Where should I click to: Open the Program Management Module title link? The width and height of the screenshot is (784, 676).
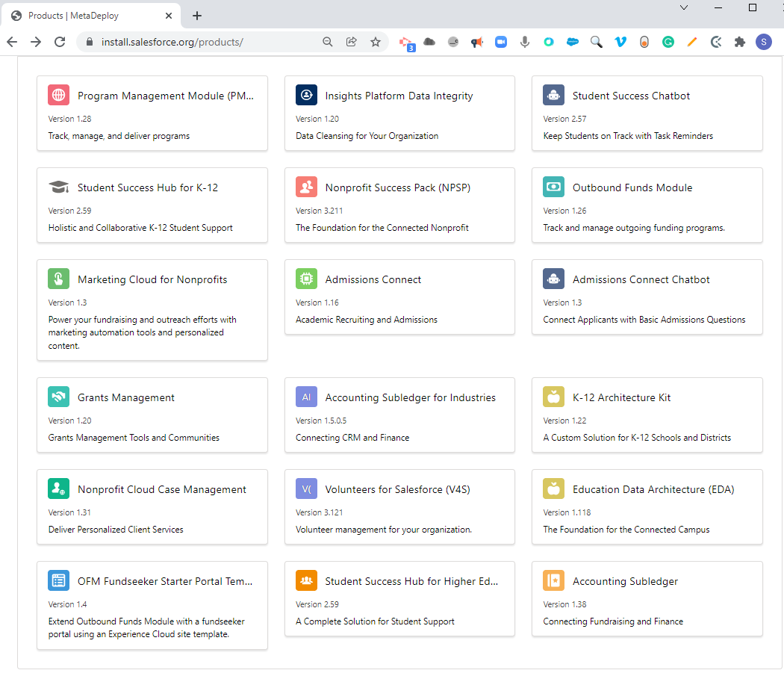166,96
